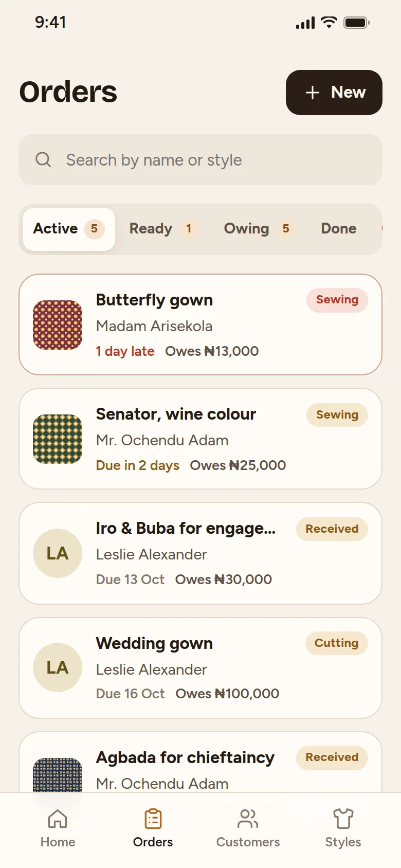Select the Active tab
This screenshot has width=401, height=868.
69,229
